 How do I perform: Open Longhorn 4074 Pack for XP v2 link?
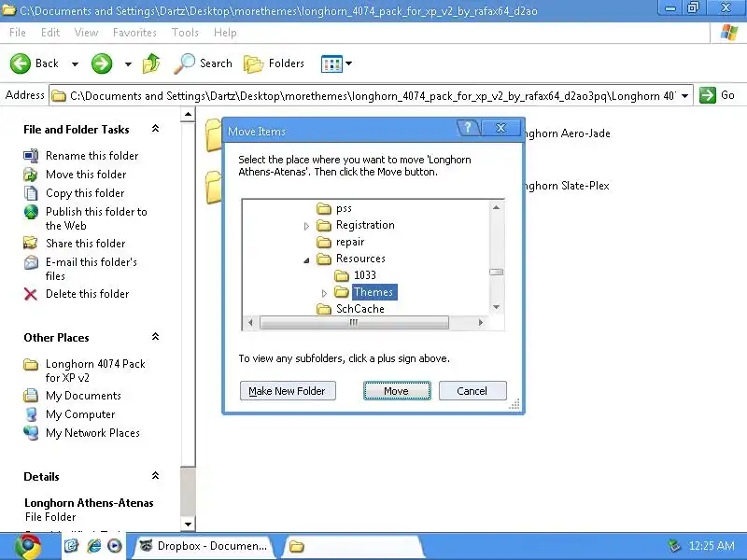pyautogui.click(x=95, y=371)
